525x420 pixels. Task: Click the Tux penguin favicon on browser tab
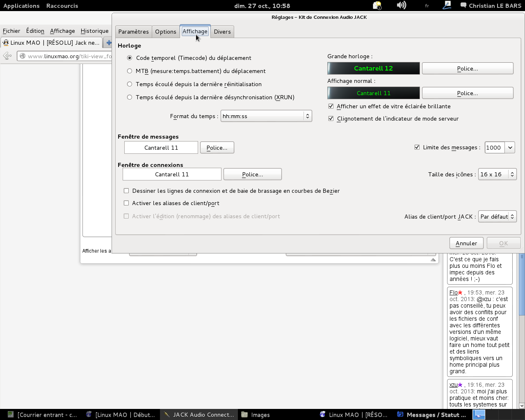click(x=6, y=43)
